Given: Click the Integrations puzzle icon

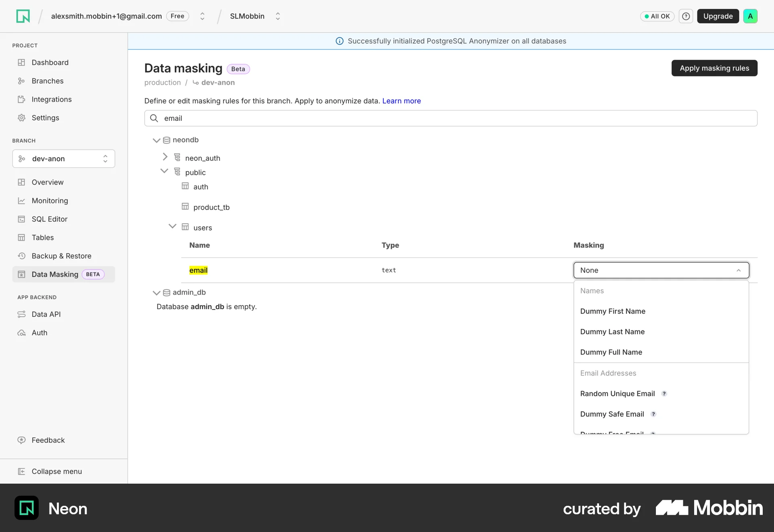Looking at the screenshot, I should (x=21, y=99).
